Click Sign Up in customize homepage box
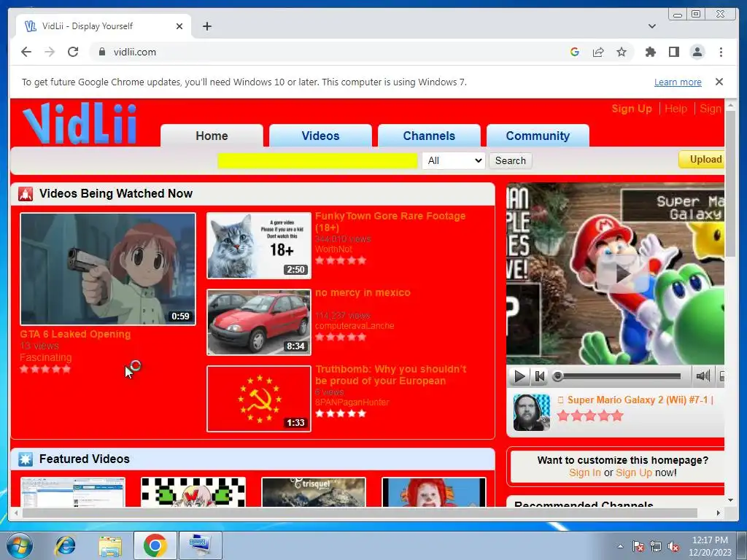The width and height of the screenshot is (747, 560). pyautogui.click(x=634, y=472)
